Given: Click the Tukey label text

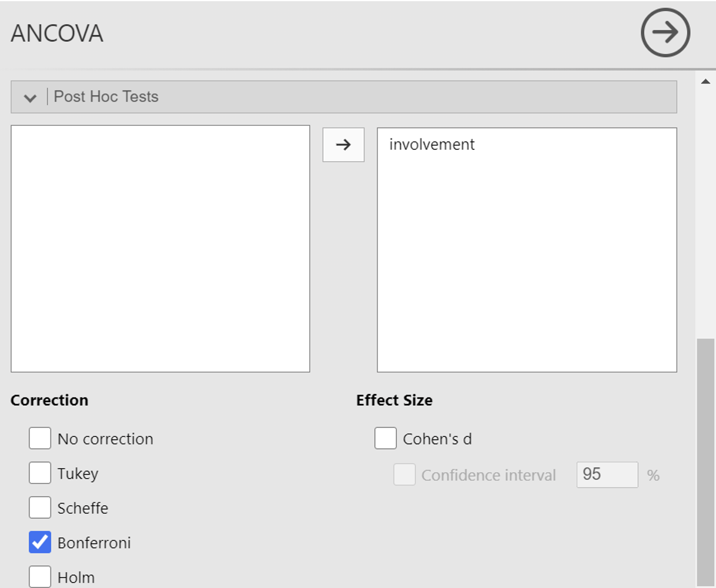Looking at the screenshot, I should click(x=78, y=474).
